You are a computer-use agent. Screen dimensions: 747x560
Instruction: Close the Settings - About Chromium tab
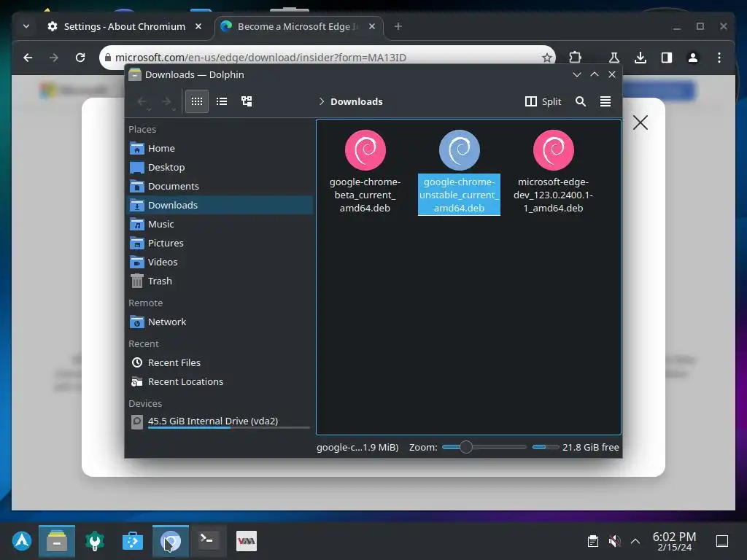tap(198, 27)
